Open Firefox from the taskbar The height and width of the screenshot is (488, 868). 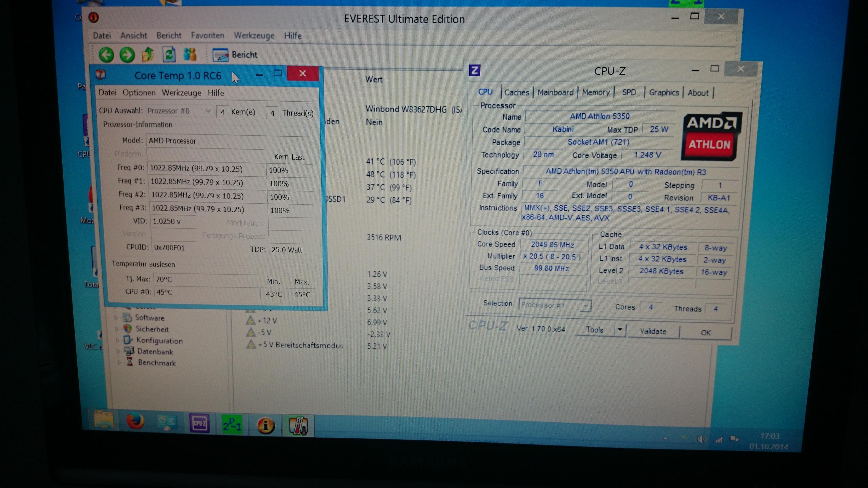coord(135,422)
